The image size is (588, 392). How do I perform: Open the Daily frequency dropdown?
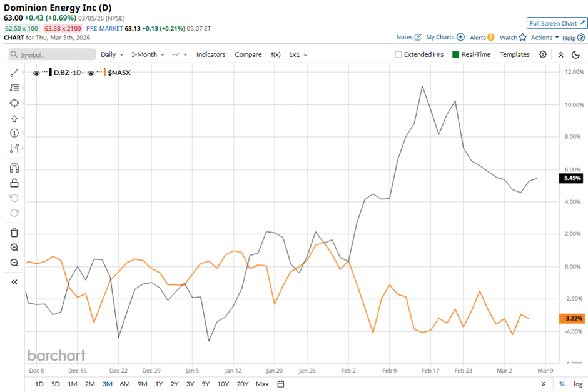click(112, 55)
